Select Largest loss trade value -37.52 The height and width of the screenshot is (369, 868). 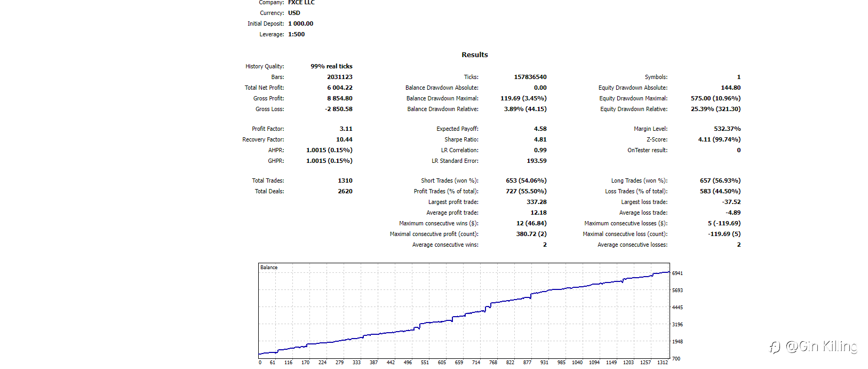pyautogui.click(x=731, y=202)
